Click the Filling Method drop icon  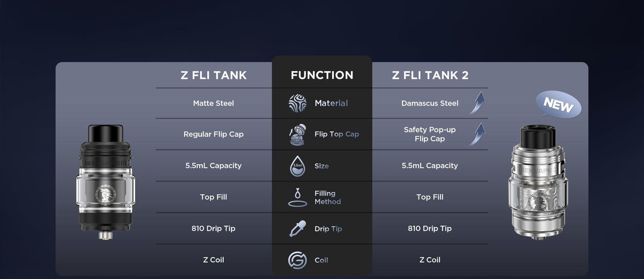(x=297, y=197)
